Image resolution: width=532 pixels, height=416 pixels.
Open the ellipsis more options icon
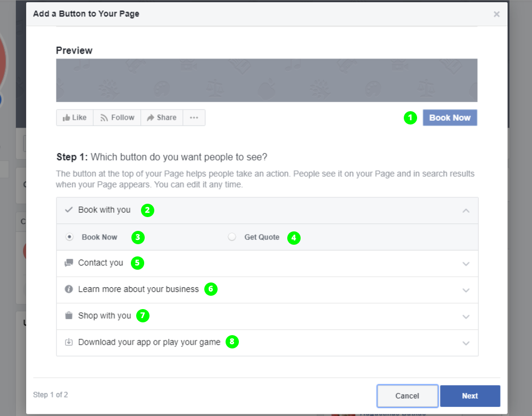tap(194, 118)
